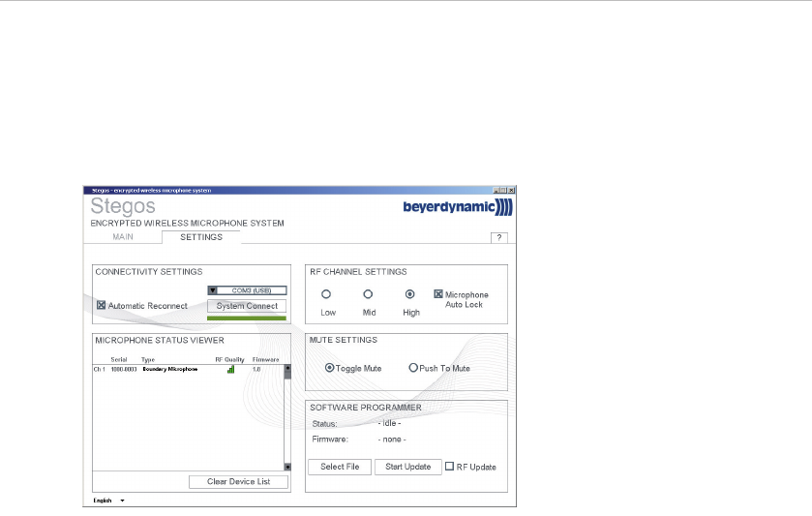Enable the RF Update checkbox
This screenshot has width=812, height=516.
tap(449, 467)
